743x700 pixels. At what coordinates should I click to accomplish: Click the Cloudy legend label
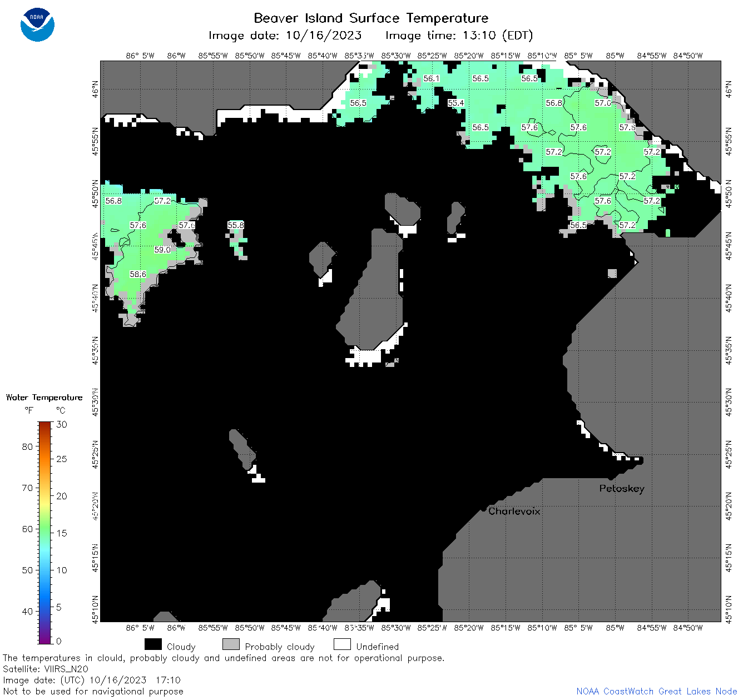181,647
